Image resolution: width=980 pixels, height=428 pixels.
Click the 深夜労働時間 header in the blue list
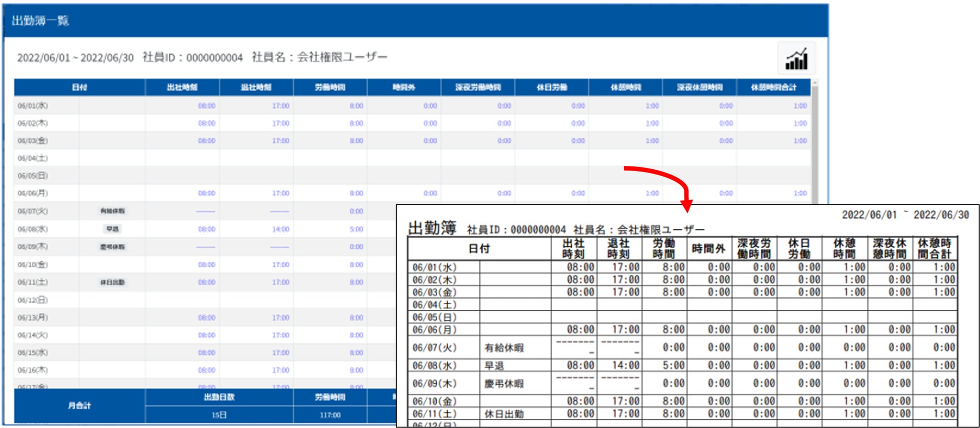click(478, 88)
